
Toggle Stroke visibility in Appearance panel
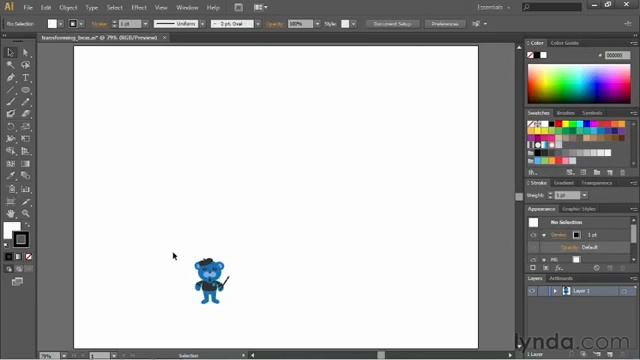[533, 235]
